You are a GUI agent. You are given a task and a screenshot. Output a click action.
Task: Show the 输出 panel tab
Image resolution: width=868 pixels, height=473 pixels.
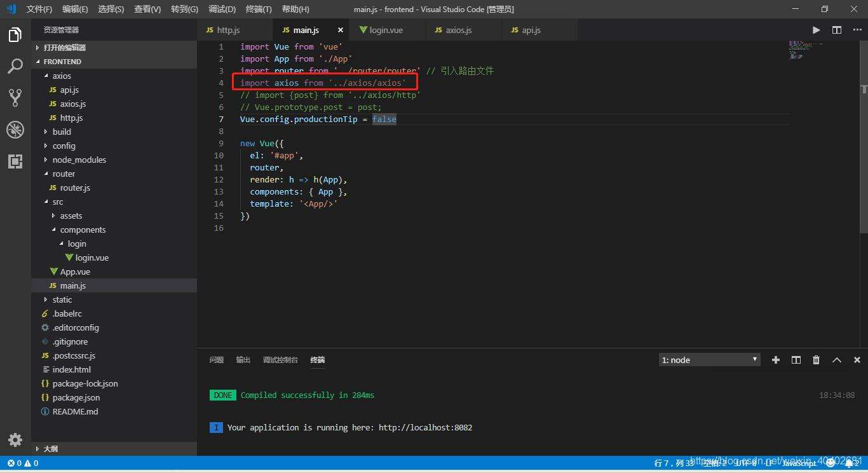(243, 360)
